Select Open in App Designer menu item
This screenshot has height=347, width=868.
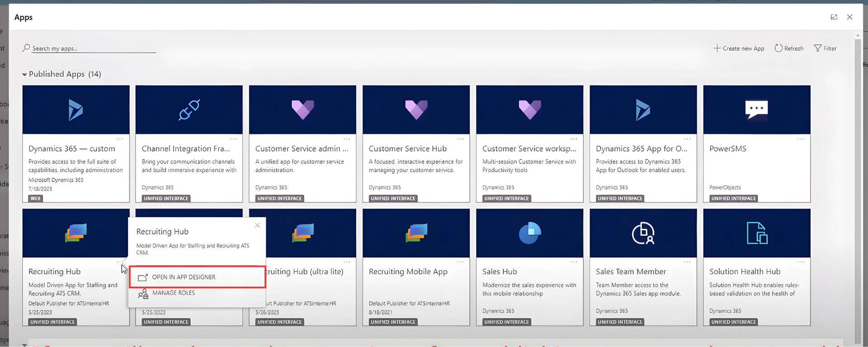click(x=197, y=277)
